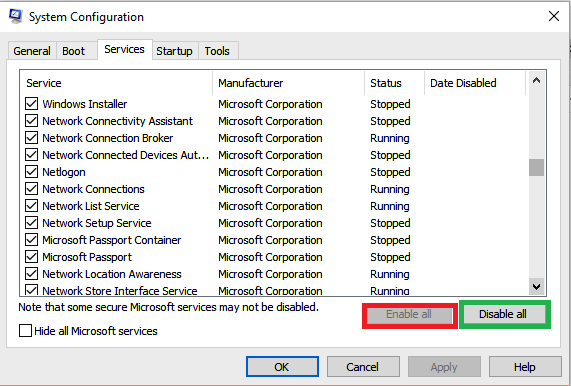Toggle the Netlogon service checkbox
Viewport: 571px width, 386px height.
click(x=31, y=172)
